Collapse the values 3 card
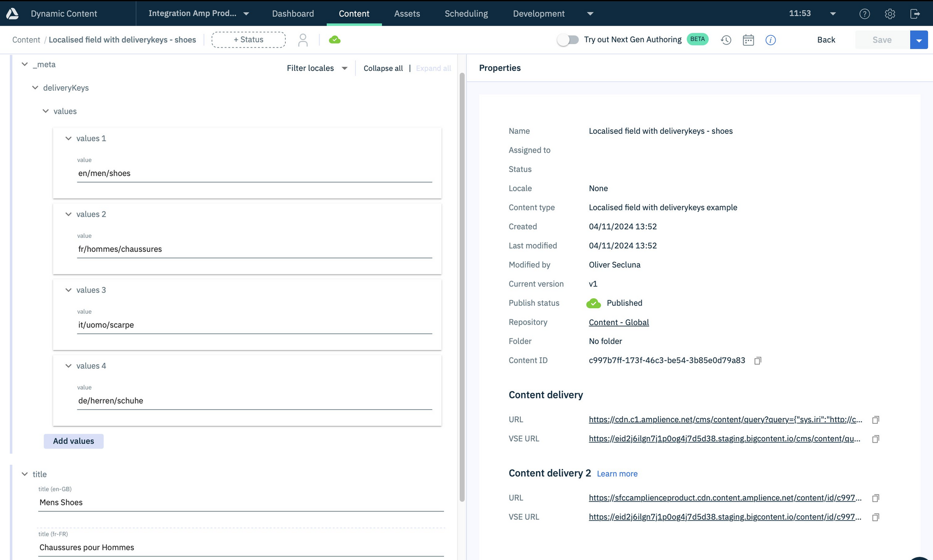The height and width of the screenshot is (560, 933). (x=68, y=290)
